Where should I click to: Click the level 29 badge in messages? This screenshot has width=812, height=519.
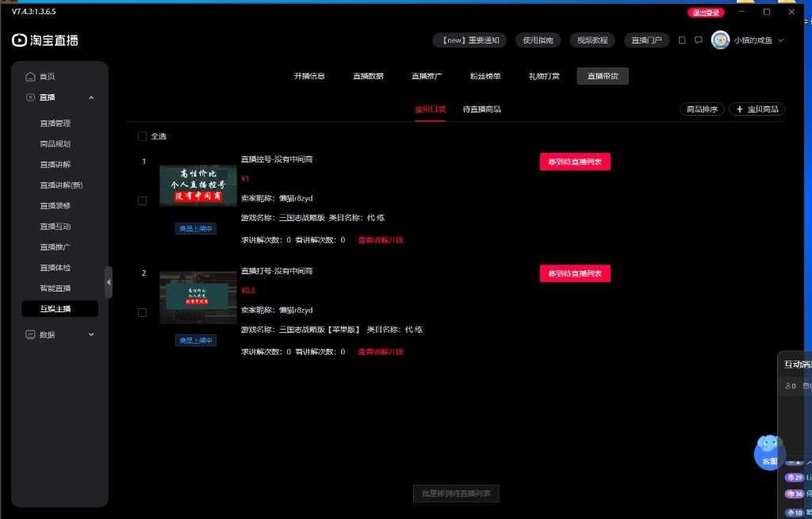tap(795, 478)
